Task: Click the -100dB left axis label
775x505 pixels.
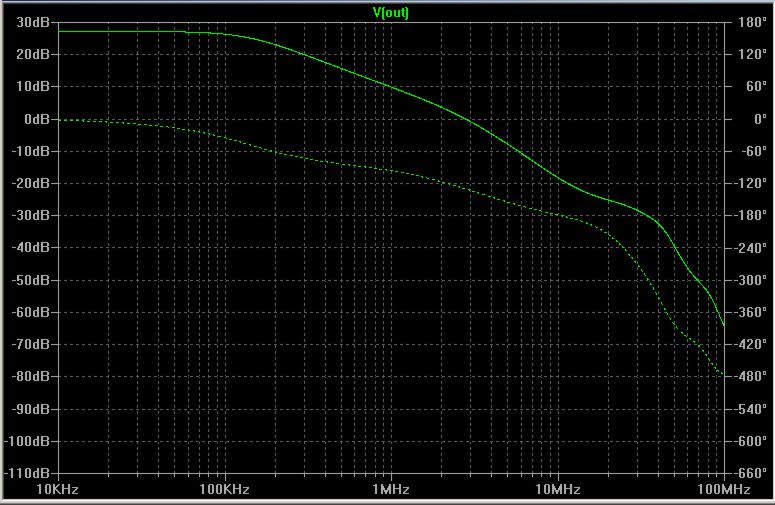Action: [x=27, y=441]
